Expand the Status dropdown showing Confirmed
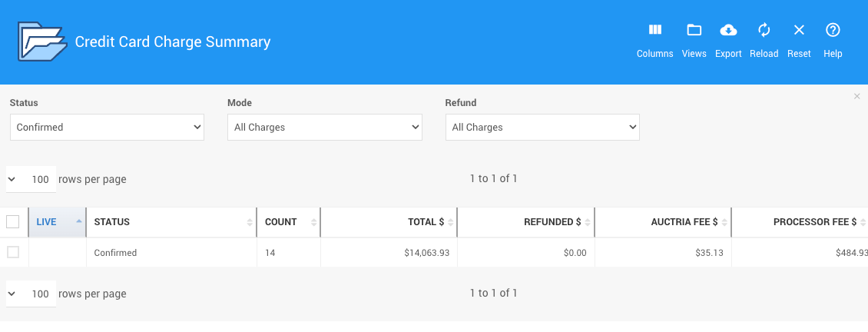 (107, 128)
